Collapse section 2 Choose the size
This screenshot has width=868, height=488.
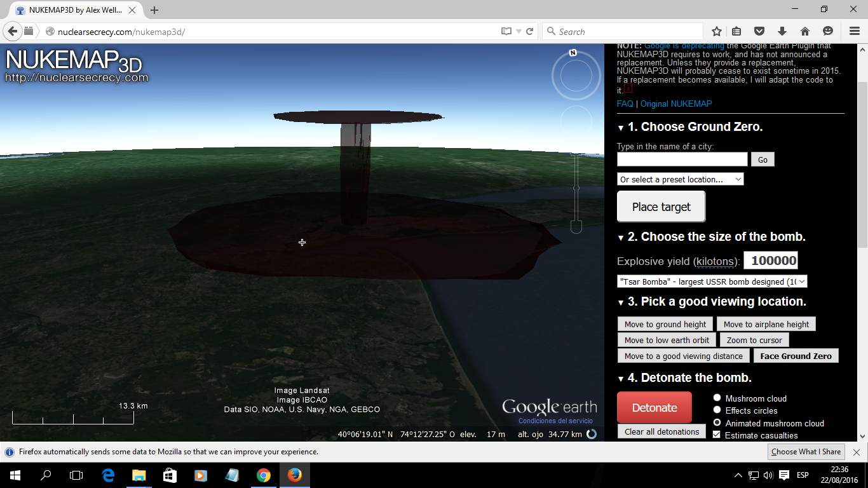621,238
